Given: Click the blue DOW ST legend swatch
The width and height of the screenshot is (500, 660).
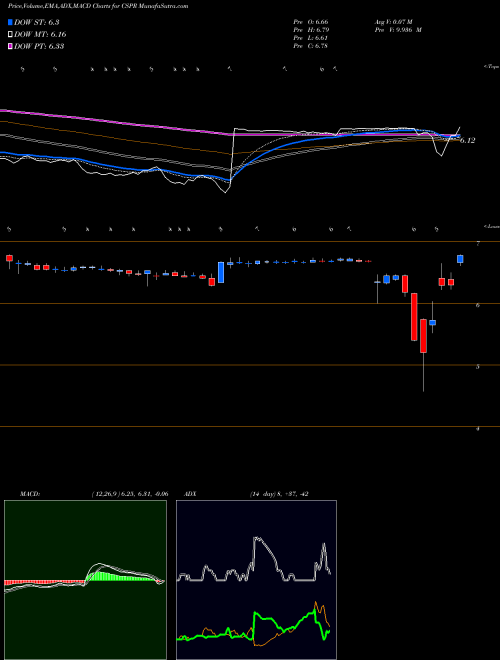Looking at the screenshot, I should [10, 23].
